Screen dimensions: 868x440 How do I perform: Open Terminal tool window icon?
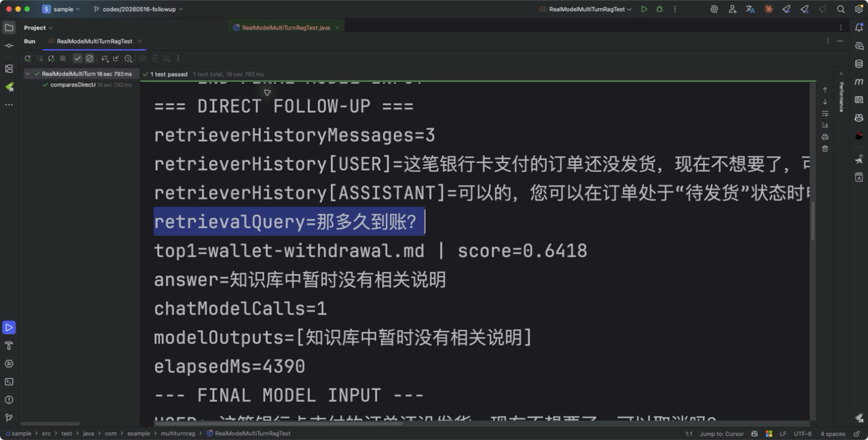pyautogui.click(x=9, y=382)
